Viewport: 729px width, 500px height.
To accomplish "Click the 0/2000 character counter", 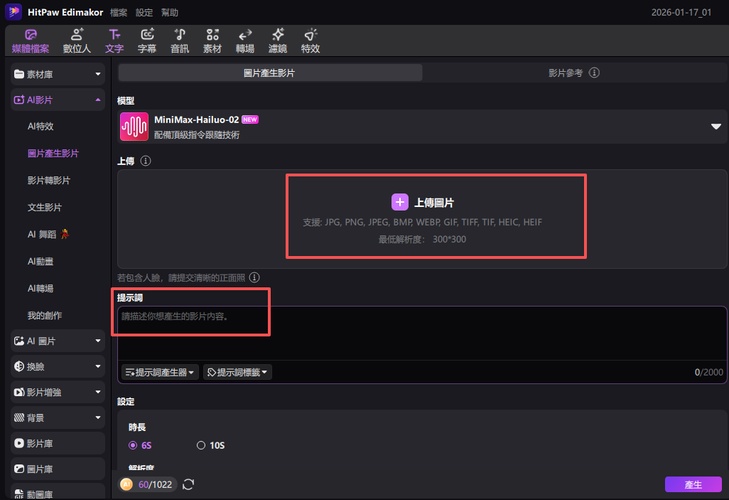I will point(709,372).
